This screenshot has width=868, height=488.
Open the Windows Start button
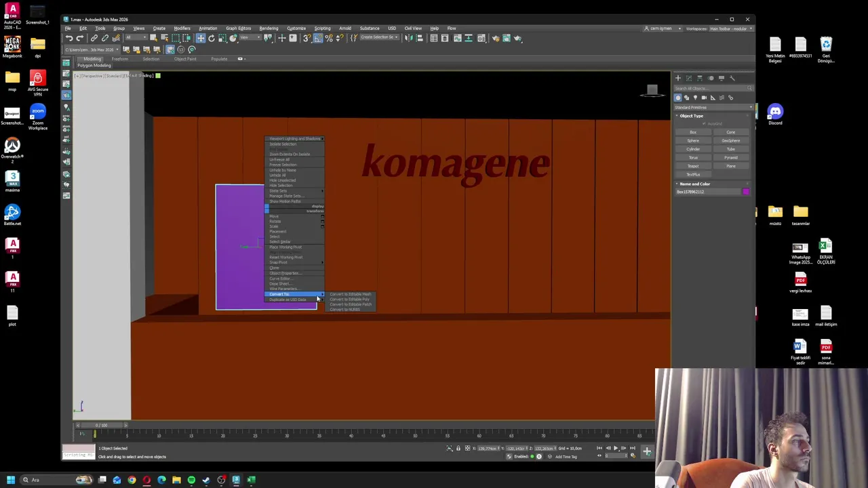point(10,480)
